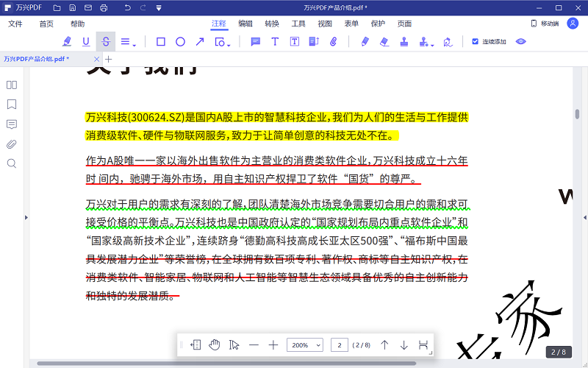Click the page number input field
The image size is (588, 368).
coord(340,344)
